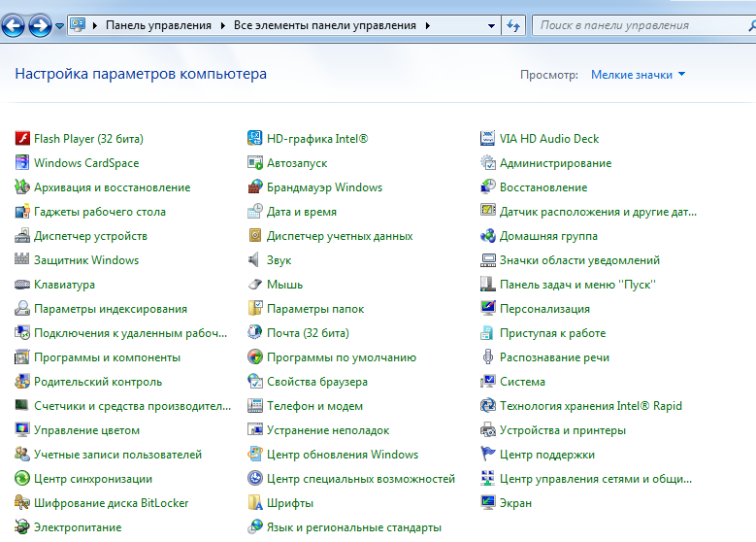Click the HD-графика Intel icon

[255, 139]
